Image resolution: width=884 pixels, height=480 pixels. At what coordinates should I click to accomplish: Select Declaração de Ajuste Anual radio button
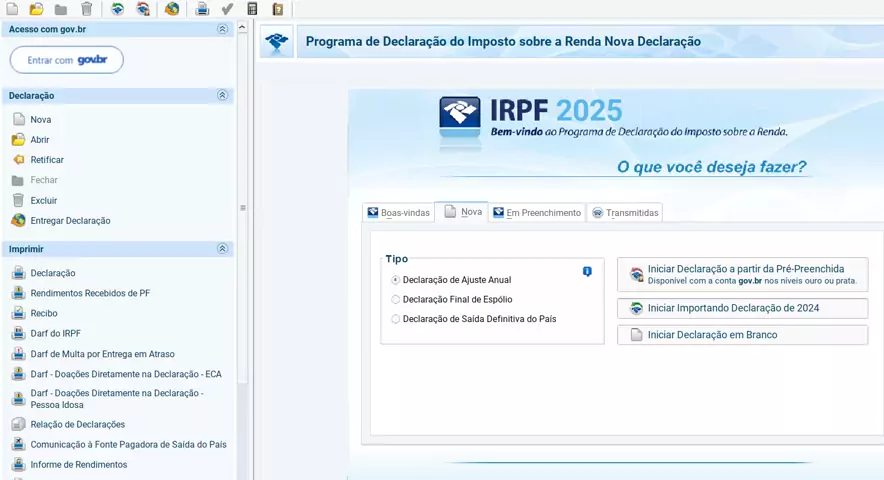click(396, 280)
